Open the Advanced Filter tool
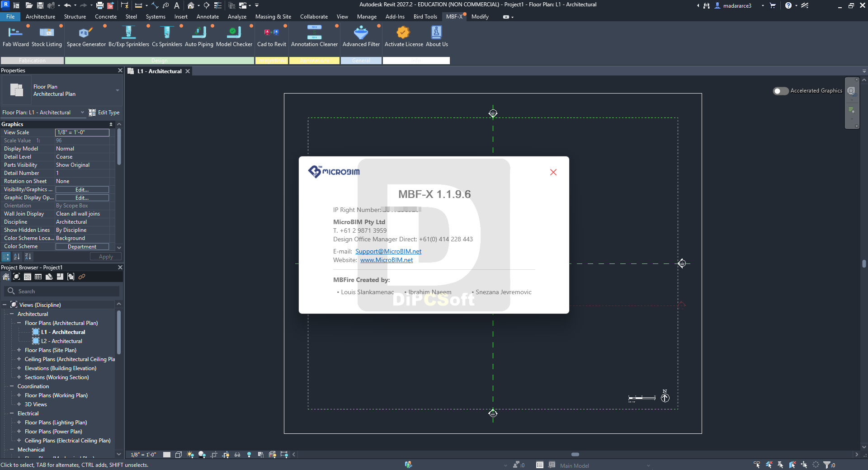Viewport: 868px width, 470px height. 361,36
